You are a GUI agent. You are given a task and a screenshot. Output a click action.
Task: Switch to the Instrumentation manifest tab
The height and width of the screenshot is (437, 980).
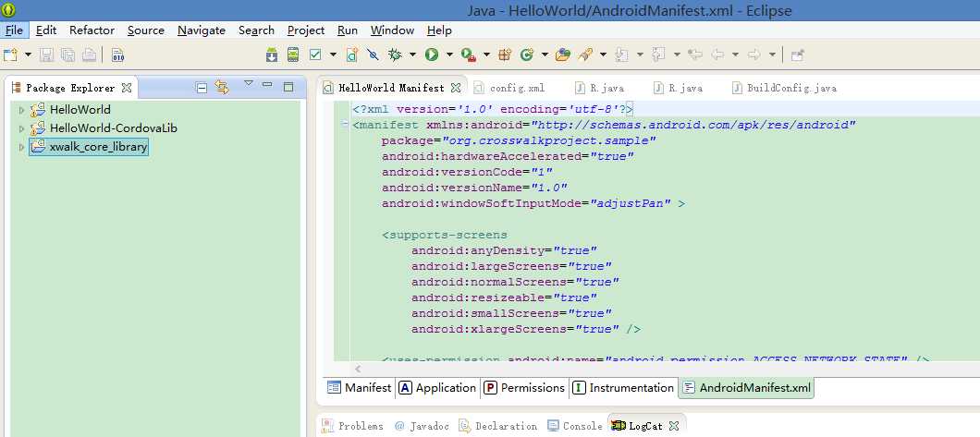[x=624, y=388]
